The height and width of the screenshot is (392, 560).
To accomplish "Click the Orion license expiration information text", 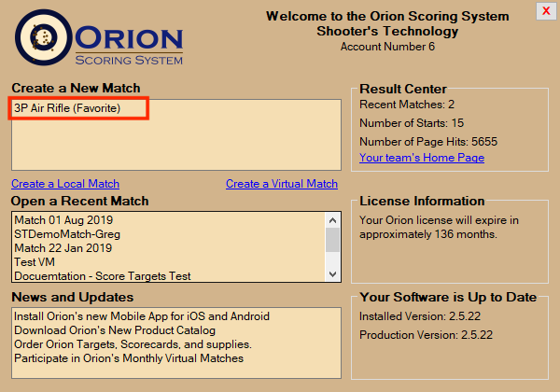I will click(x=439, y=227).
